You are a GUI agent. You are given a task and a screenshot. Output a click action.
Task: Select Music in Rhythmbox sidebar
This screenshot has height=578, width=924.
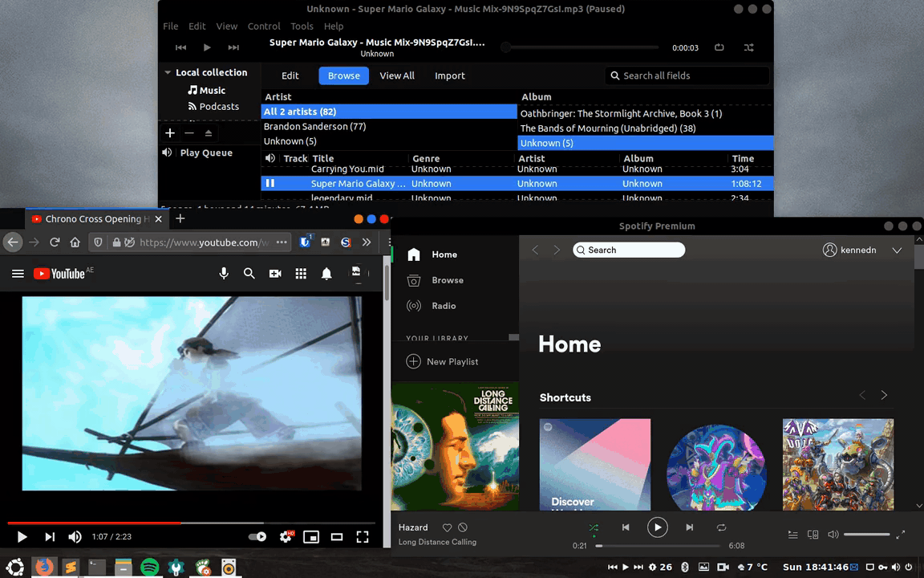pos(207,90)
